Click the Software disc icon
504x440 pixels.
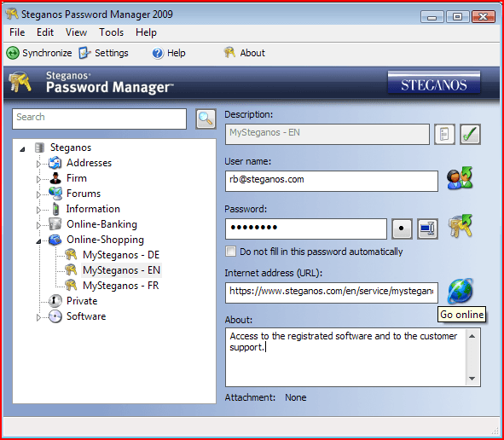(x=55, y=316)
